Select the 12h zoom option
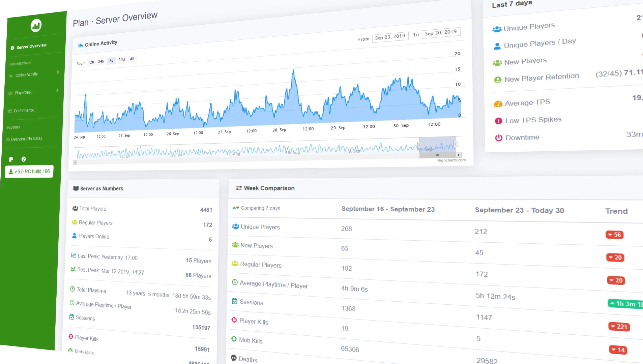643x364 pixels. 91,62
